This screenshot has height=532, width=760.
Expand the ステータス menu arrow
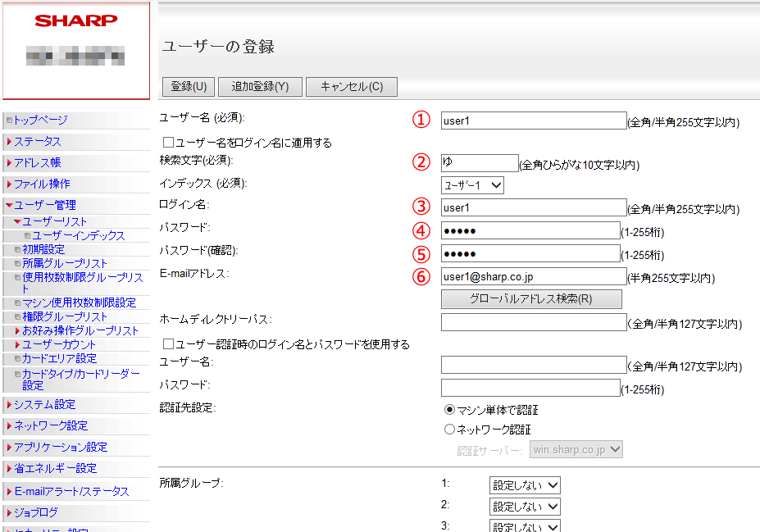coord(9,142)
